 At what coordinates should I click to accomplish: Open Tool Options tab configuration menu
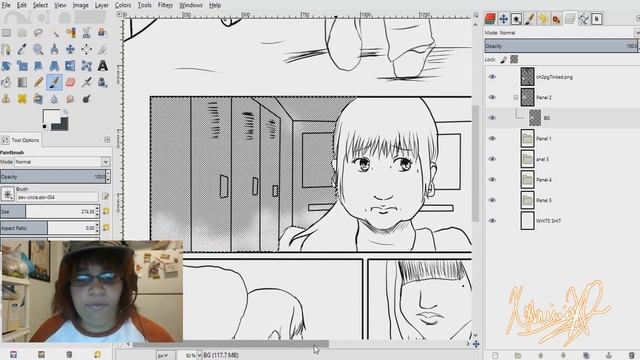point(107,140)
